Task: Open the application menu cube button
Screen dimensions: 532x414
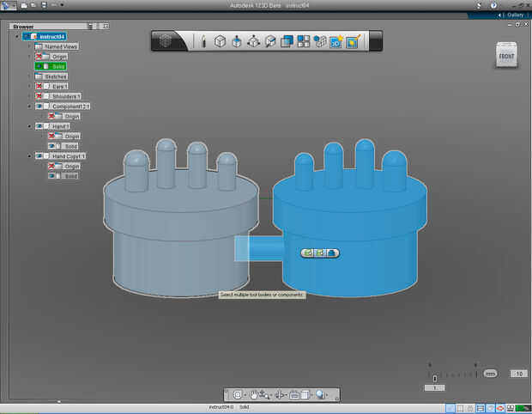Action: (x=166, y=41)
